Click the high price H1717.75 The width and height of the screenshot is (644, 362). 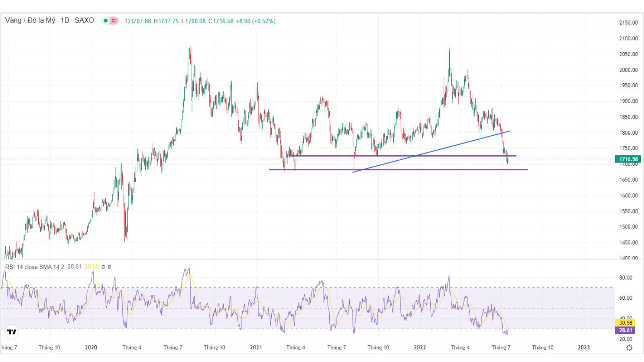coord(166,21)
